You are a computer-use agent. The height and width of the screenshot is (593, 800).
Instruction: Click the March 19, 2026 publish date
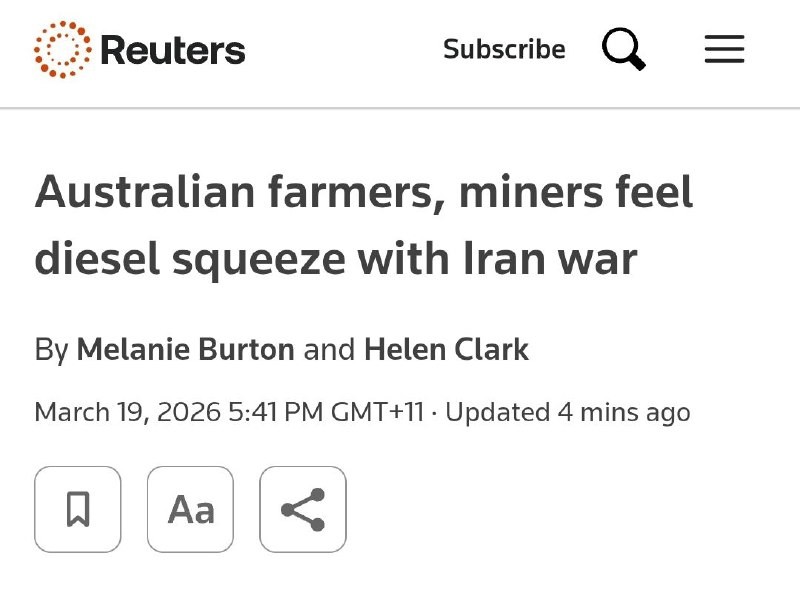coord(127,412)
